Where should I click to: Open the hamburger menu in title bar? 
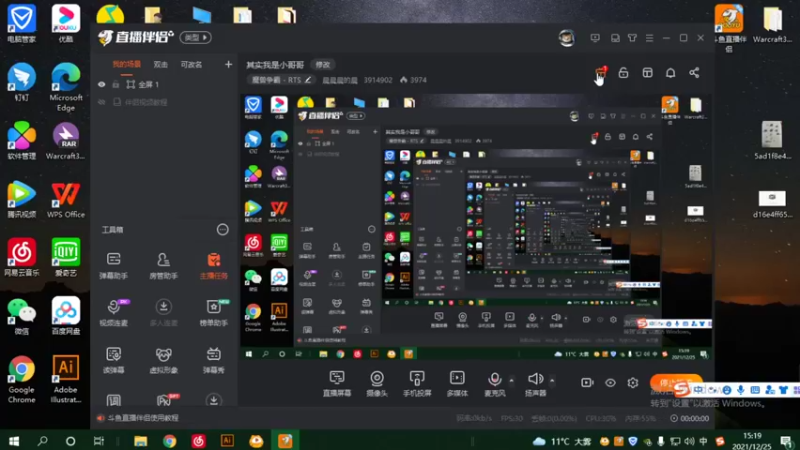(649, 38)
